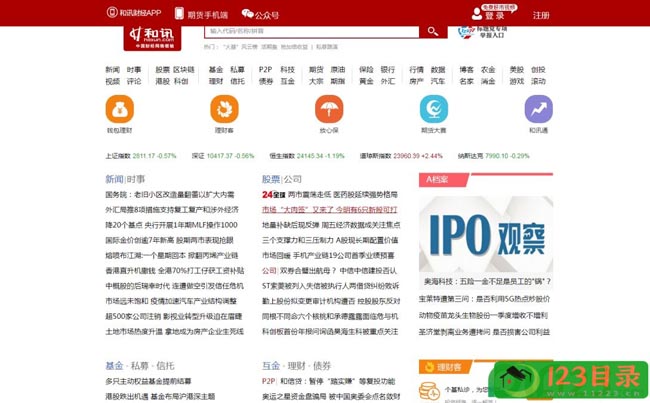Open 保险 in the navigation menu
The image size is (650, 403).
366,70
